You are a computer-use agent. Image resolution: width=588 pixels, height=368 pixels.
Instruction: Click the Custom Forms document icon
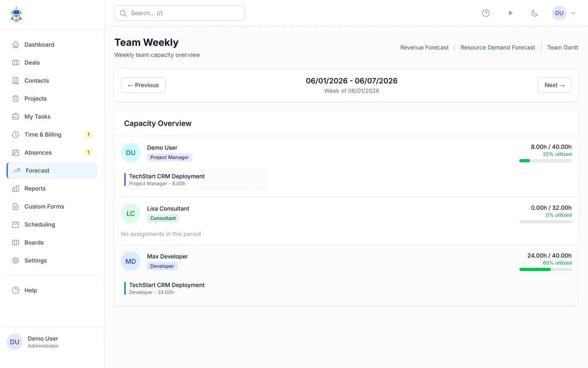pyautogui.click(x=15, y=207)
